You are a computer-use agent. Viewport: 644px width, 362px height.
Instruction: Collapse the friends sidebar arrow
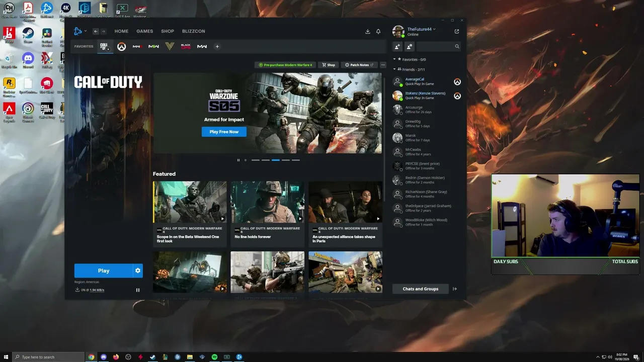point(455,289)
